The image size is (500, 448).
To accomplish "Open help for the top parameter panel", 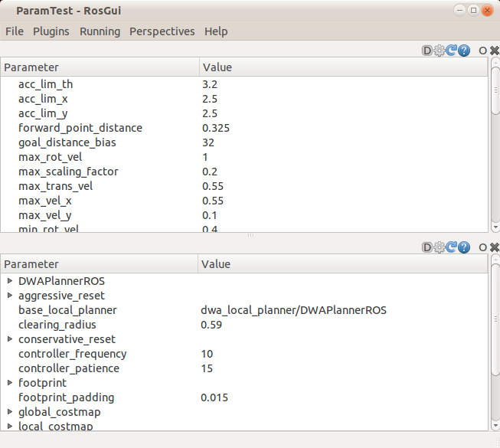I will 464,51.
